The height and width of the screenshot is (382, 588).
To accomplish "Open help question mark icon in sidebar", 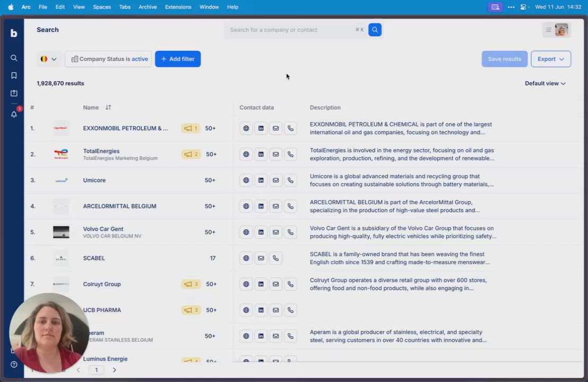I will 14,364.
